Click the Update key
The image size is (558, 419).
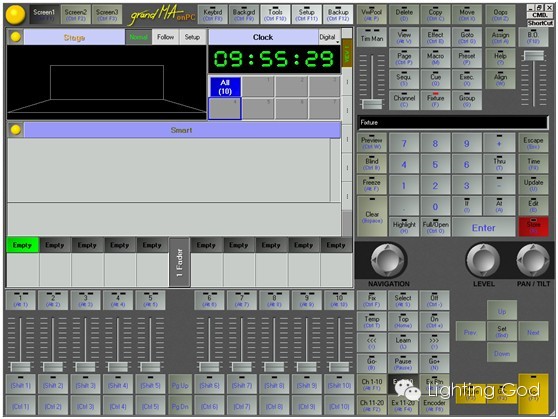pyautogui.click(x=533, y=185)
